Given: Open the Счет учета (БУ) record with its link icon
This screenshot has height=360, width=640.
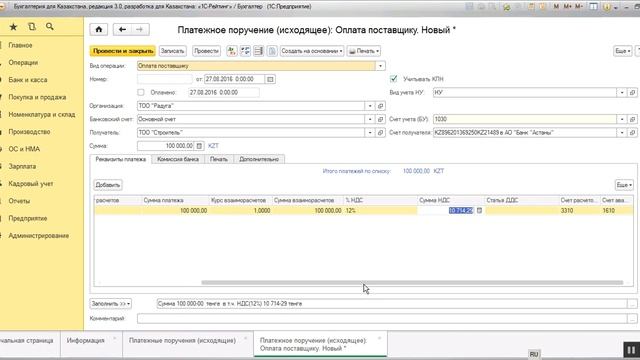Looking at the screenshot, I should (632, 119).
